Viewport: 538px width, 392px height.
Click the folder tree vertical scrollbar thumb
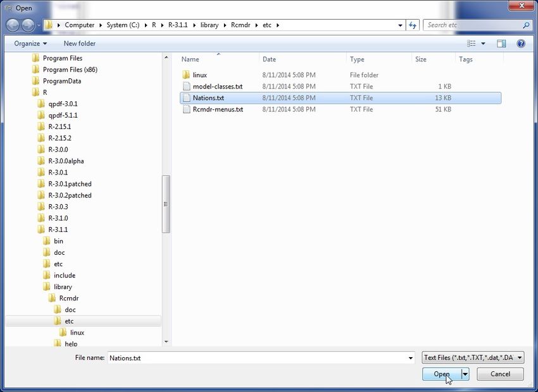tap(166, 204)
